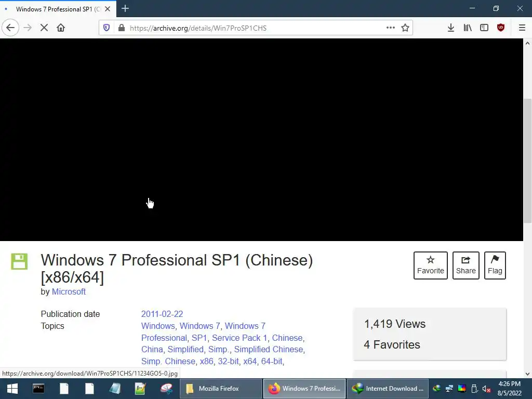Screen dimensions: 532x399
Task: Open the uBlock Origin extension
Action: [501, 28]
